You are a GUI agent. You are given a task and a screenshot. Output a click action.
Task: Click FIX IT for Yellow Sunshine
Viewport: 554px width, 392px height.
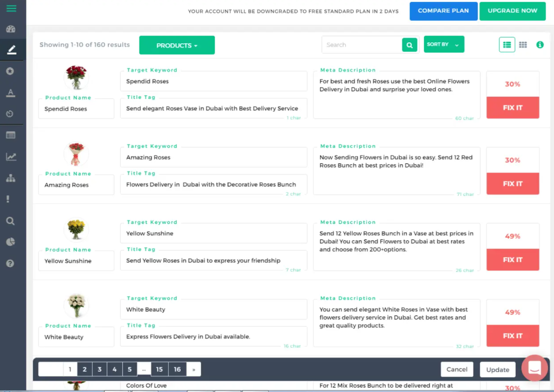pos(512,260)
